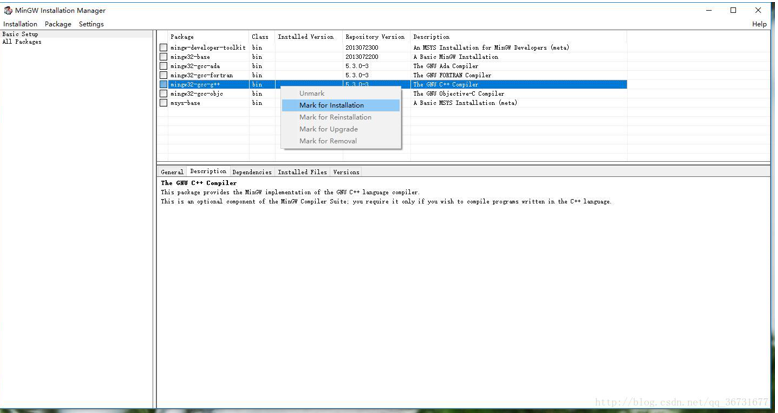Click 'The GNU FORTRAN Compiler' description
This screenshot has width=778, height=413.
pyautogui.click(x=452, y=75)
